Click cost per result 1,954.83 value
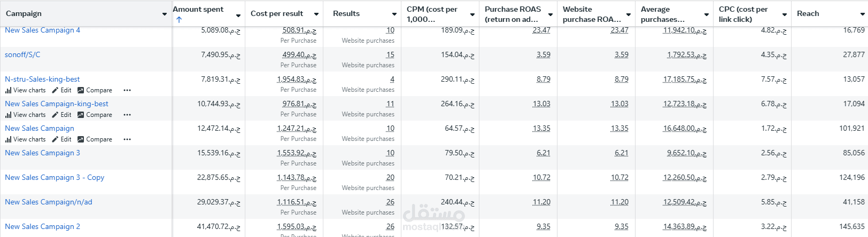Viewport: 868px width, 237px height. coord(297,79)
